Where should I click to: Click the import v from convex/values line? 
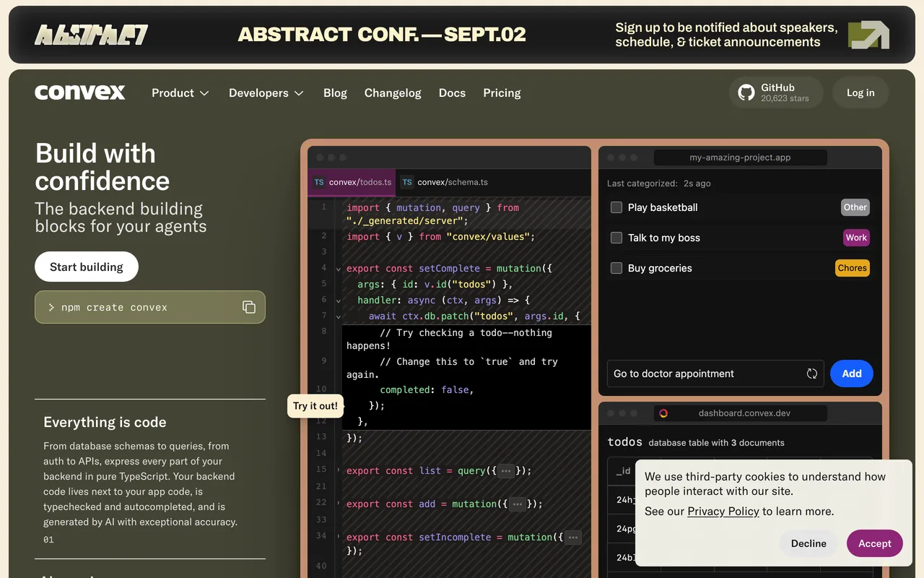tap(440, 236)
